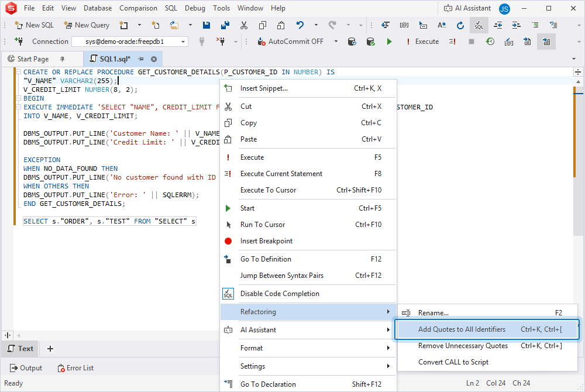Expand the open file dropdown arrow
Screen dimensions: 585x392
[190, 25]
